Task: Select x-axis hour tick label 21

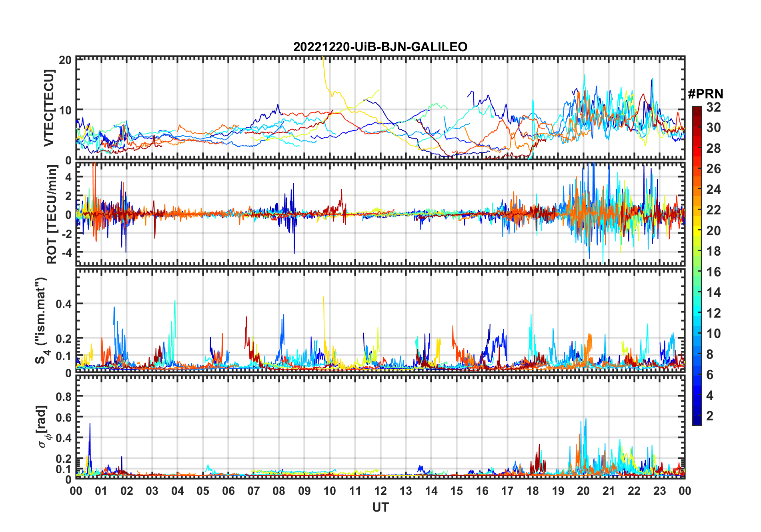Action: (x=609, y=491)
